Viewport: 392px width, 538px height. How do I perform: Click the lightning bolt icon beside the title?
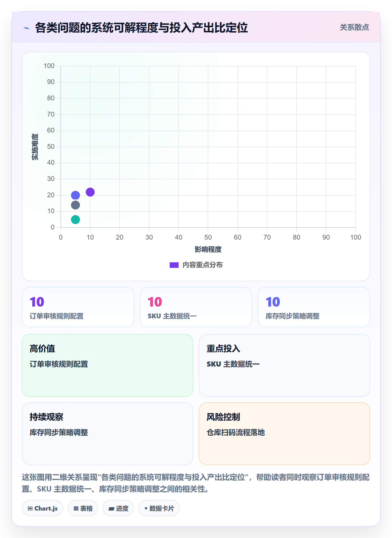27,28
